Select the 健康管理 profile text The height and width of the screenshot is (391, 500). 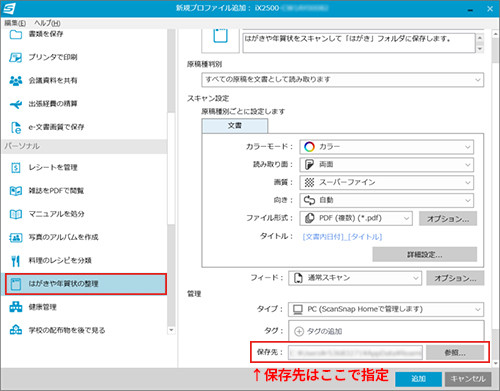(43, 307)
